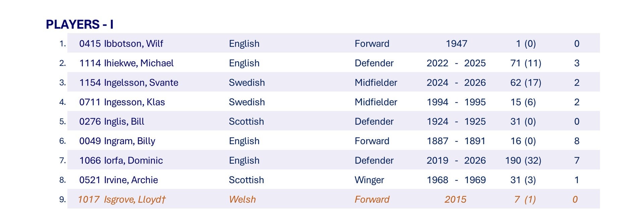Click Scottish nationality for Inglis, Bill
Screen dimensions: 644x209
[246, 122]
